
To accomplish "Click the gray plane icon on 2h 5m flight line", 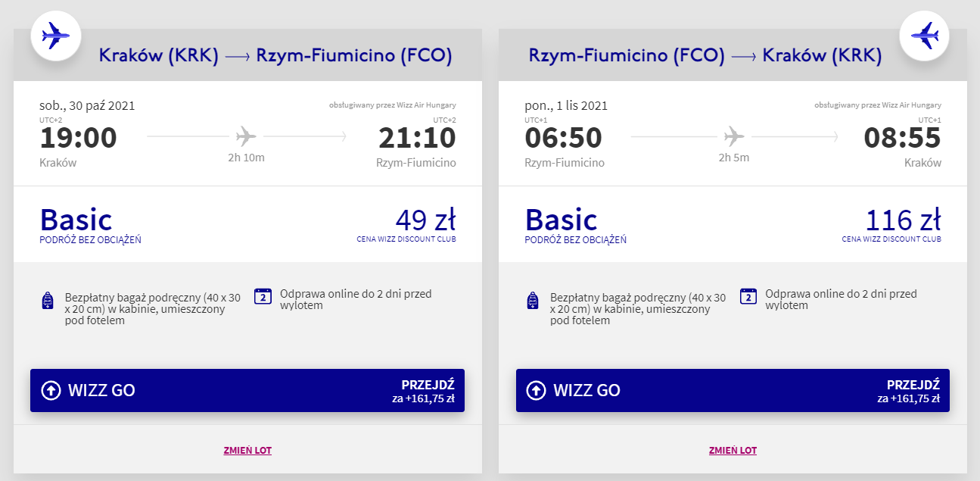I will (733, 136).
